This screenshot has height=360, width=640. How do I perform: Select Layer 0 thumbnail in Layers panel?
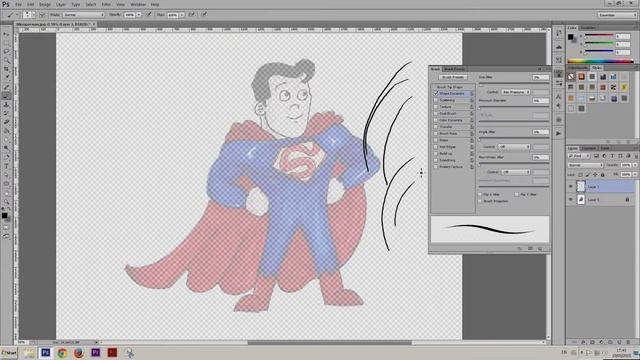point(581,200)
